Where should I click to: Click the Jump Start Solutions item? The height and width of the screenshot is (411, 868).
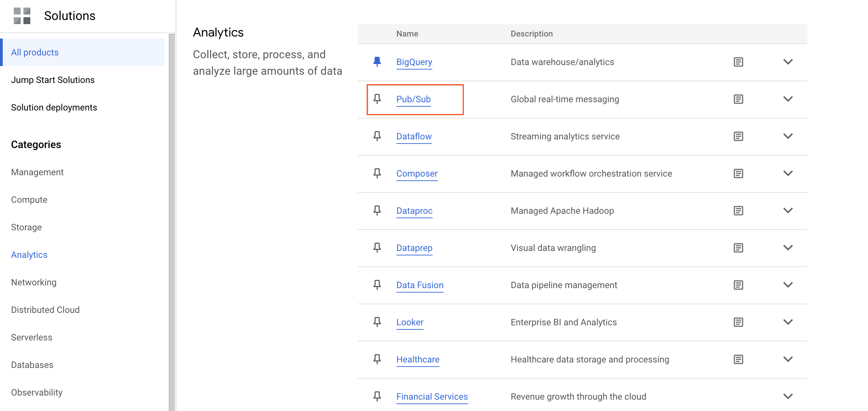click(x=53, y=79)
